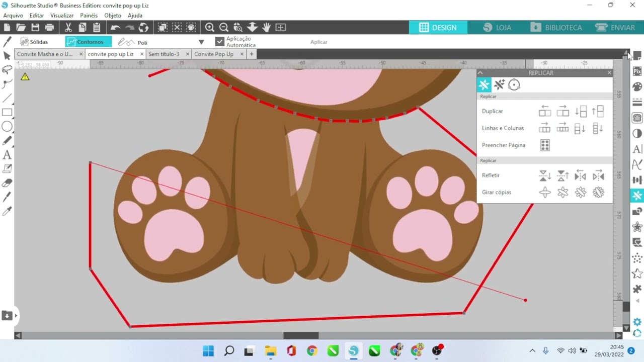Screen dimensions: 644x362
Task: Collapse the Replicar panel with chevron
Action: (480, 73)
